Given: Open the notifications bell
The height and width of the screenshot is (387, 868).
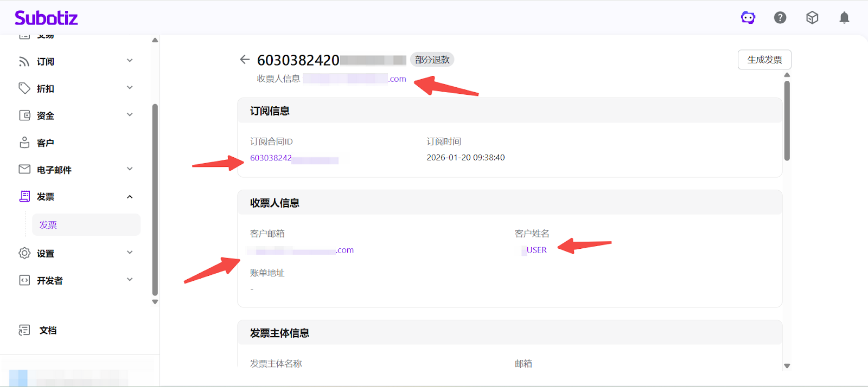Looking at the screenshot, I should click(x=844, y=18).
